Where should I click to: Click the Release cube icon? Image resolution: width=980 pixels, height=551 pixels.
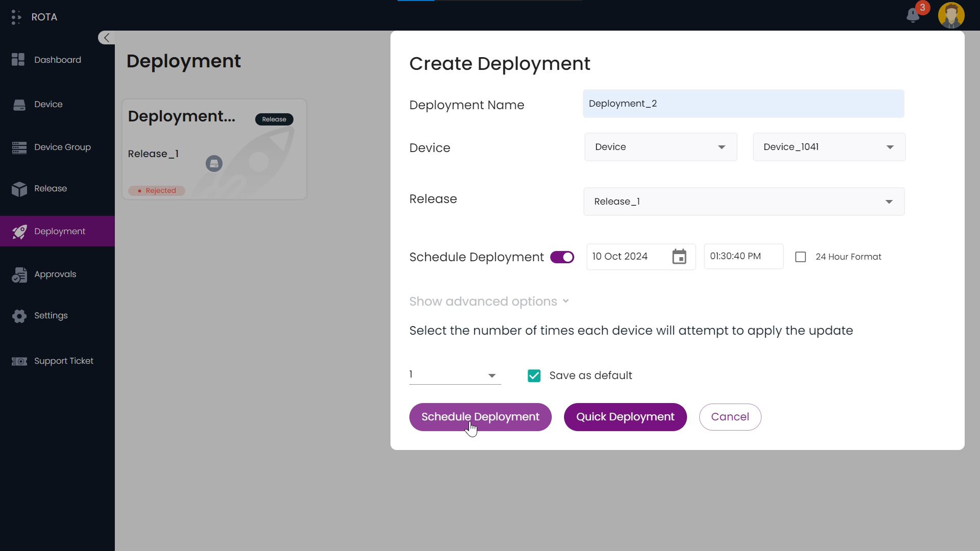point(19,189)
